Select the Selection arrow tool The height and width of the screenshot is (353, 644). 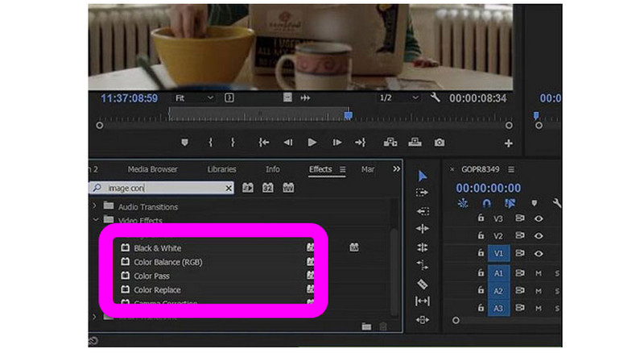pos(423,176)
